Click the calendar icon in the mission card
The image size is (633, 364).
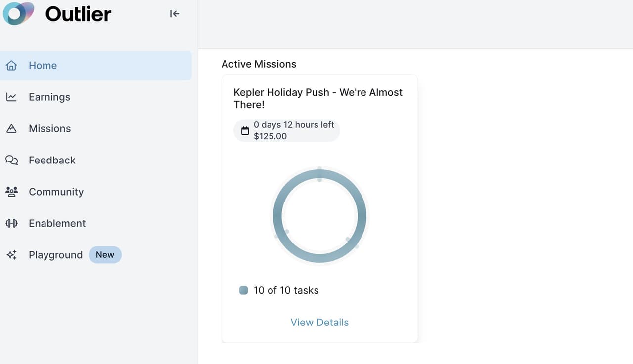pos(245,131)
